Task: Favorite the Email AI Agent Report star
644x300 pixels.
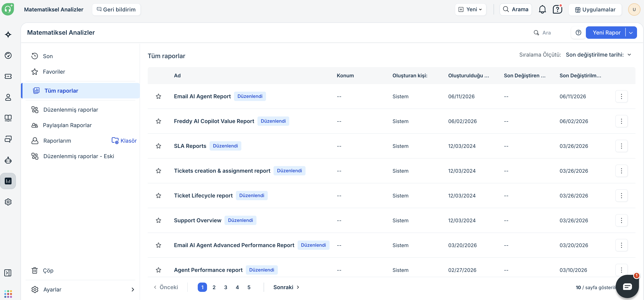Action: pos(158,97)
